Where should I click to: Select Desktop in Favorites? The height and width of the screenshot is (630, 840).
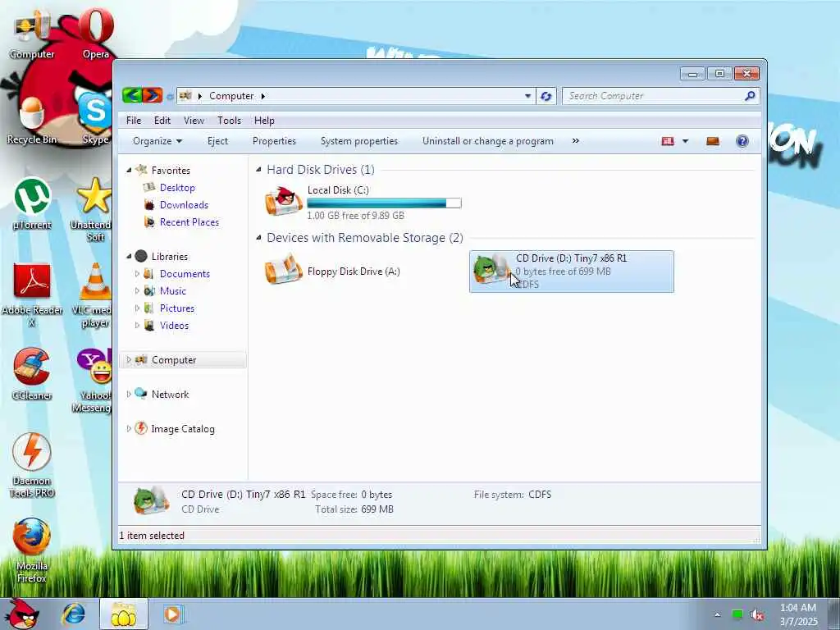pyautogui.click(x=177, y=188)
